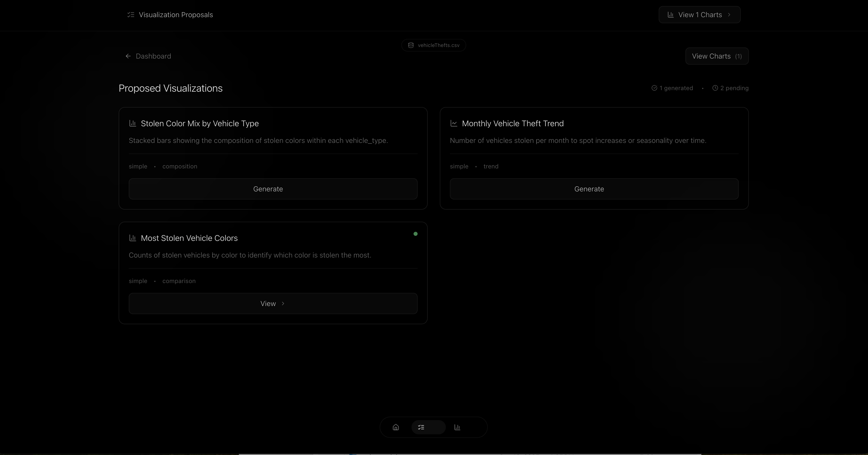Click the checklist icon next to Visualization Proposals
The height and width of the screenshot is (455, 868).
point(131,15)
